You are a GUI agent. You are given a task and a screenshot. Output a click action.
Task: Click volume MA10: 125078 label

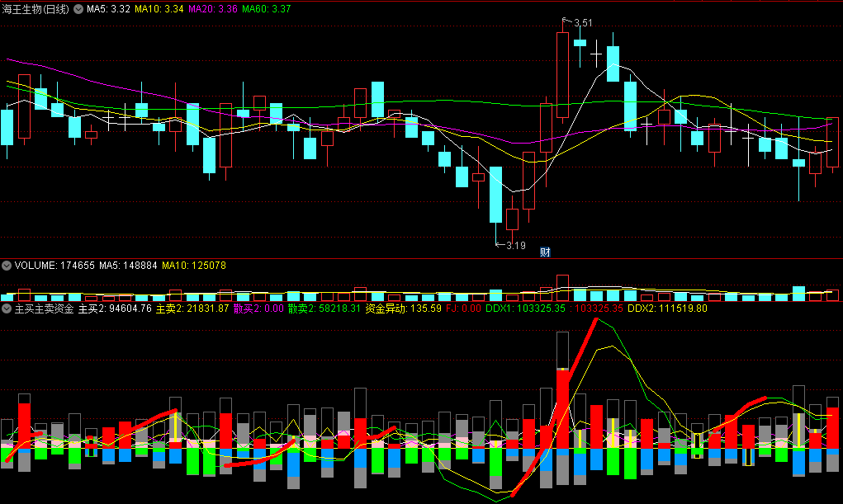(194, 266)
